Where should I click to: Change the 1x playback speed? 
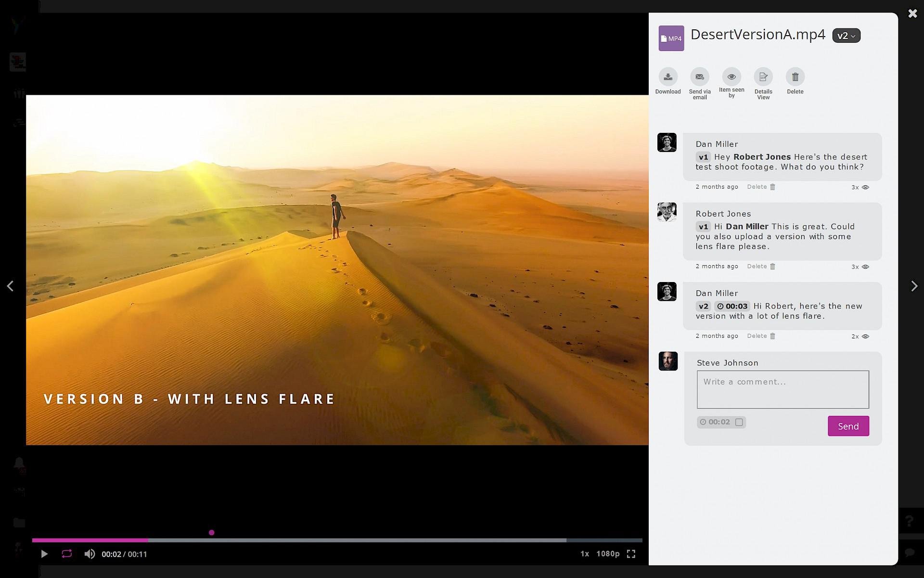click(x=584, y=554)
